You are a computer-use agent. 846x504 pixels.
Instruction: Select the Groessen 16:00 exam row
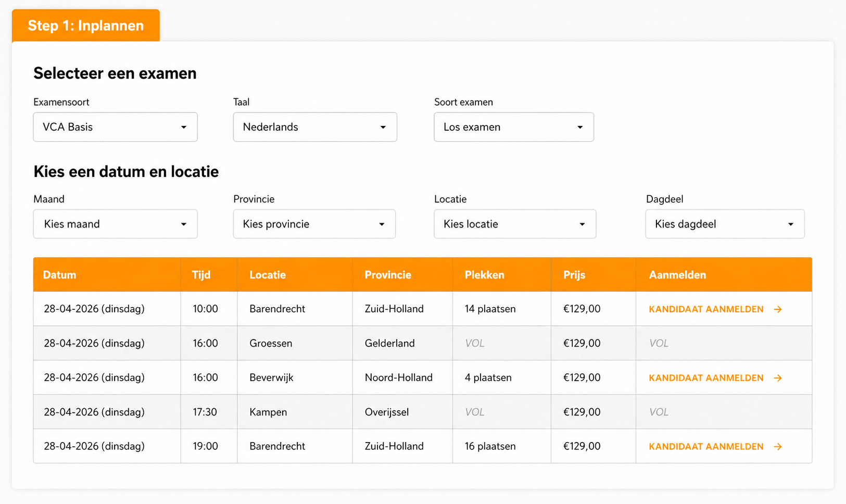(271, 343)
